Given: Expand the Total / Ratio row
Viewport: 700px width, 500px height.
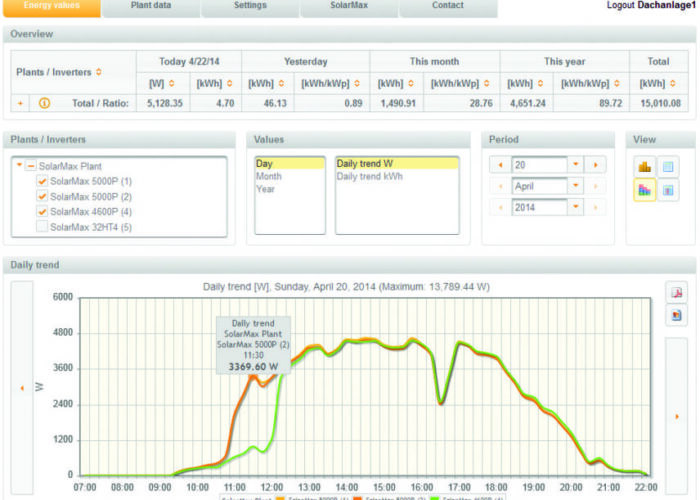Looking at the screenshot, I should point(20,103).
